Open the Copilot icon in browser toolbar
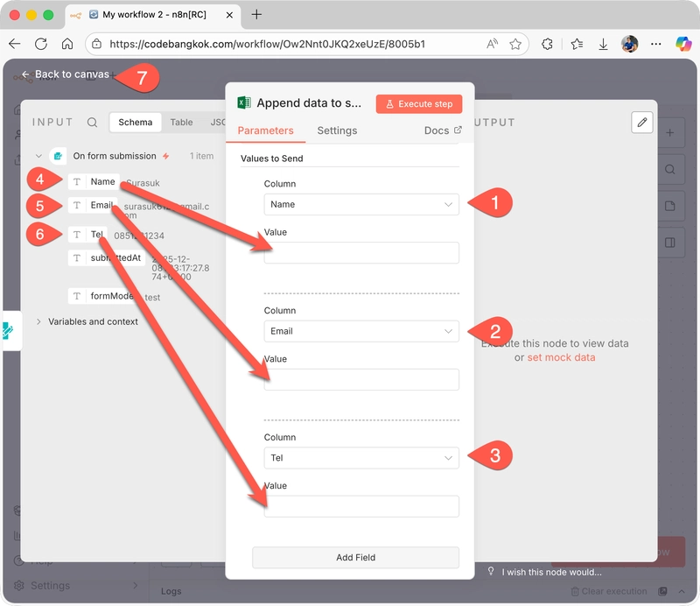The height and width of the screenshot is (606, 700). pos(682,44)
